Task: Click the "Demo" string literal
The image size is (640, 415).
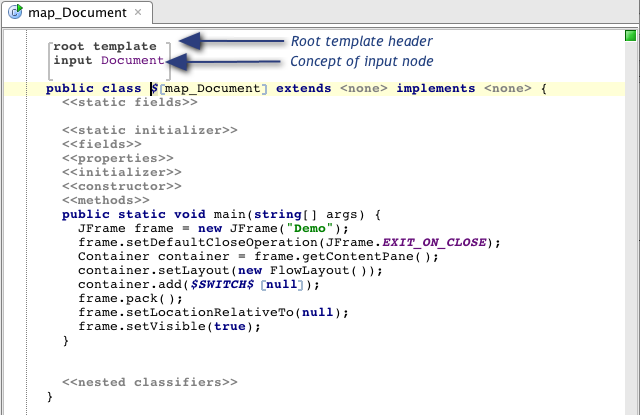Action: [x=310, y=228]
